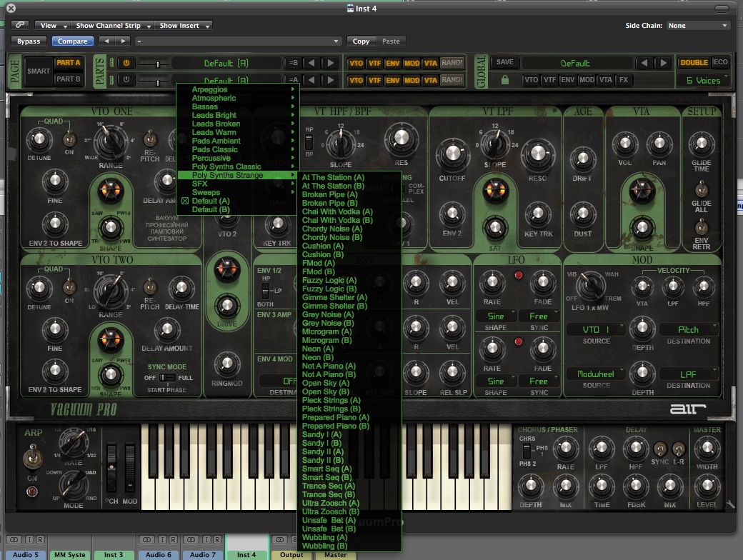Load next Part A patch arrow
Screen dimensions: 743x560
click(331, 63)
